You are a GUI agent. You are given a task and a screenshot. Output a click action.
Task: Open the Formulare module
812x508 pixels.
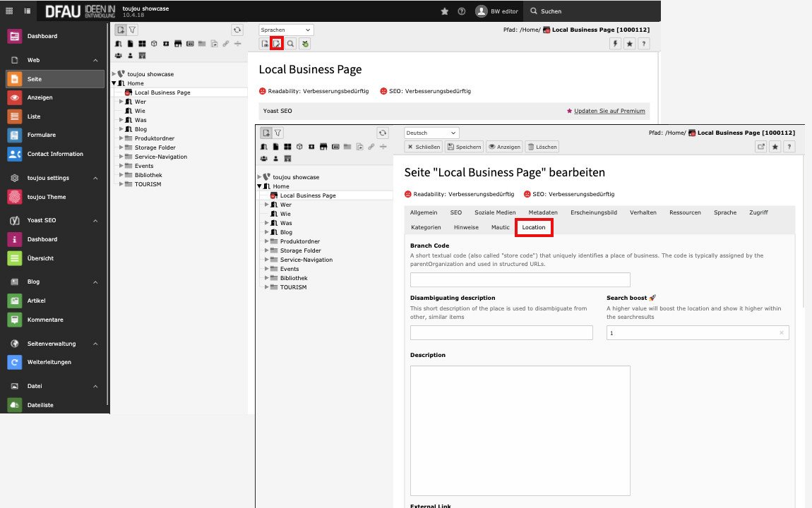pos(41,135)
